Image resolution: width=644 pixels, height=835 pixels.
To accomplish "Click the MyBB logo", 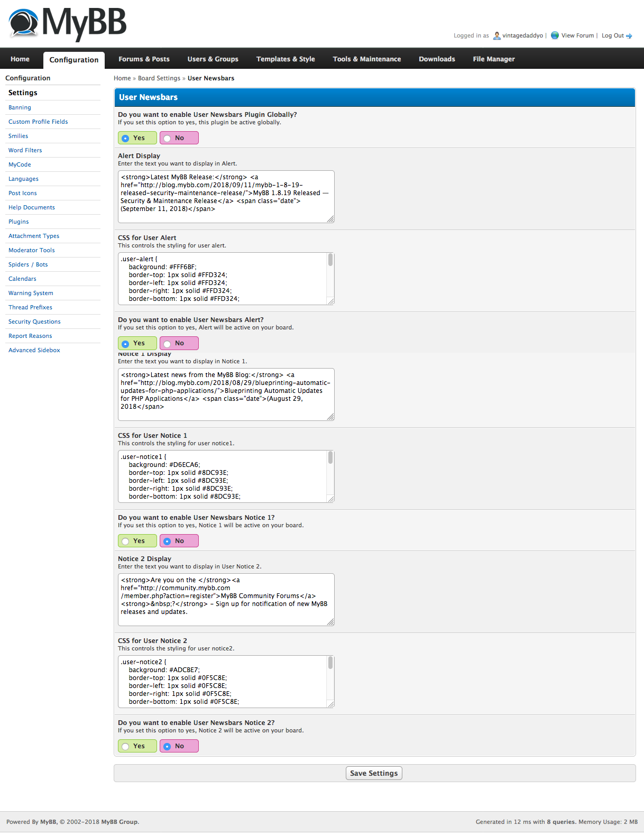I will point(68,24).
